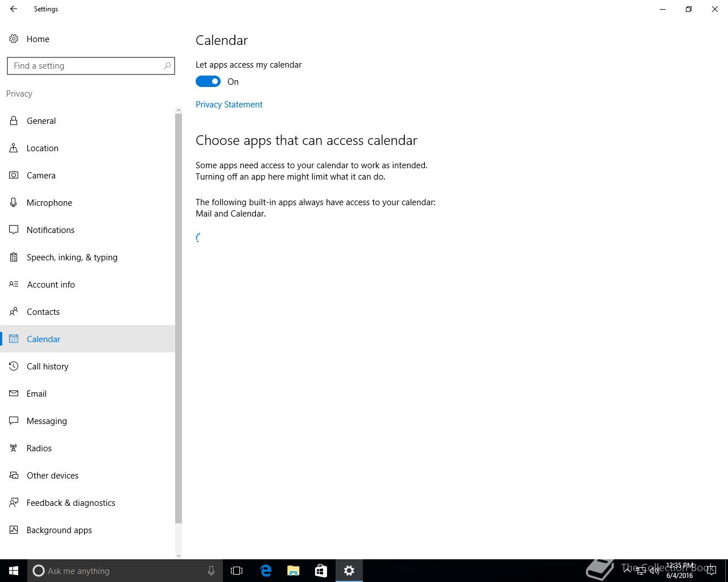728x582 pixels.
Task: Open the Store from the taskbar
Action: (321, 571)
